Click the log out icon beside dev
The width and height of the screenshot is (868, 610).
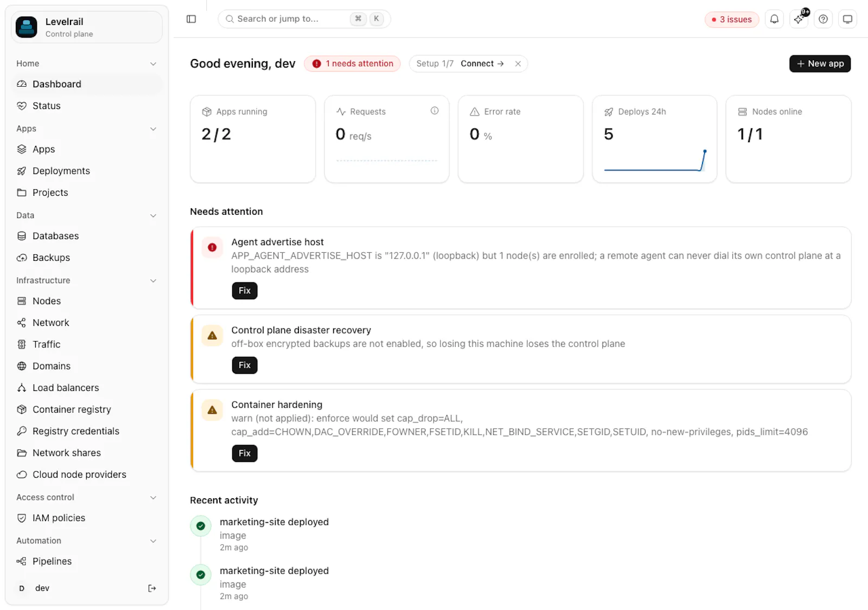coord(152,588)
